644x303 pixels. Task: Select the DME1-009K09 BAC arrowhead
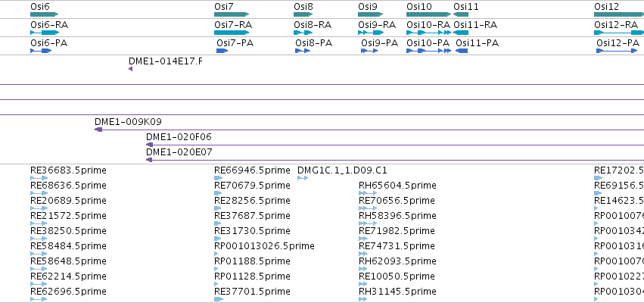[x=98, y=130]
